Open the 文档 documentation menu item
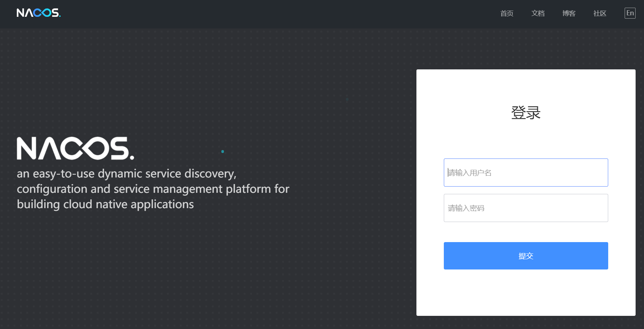644x329 pixels. coord(538,14)
